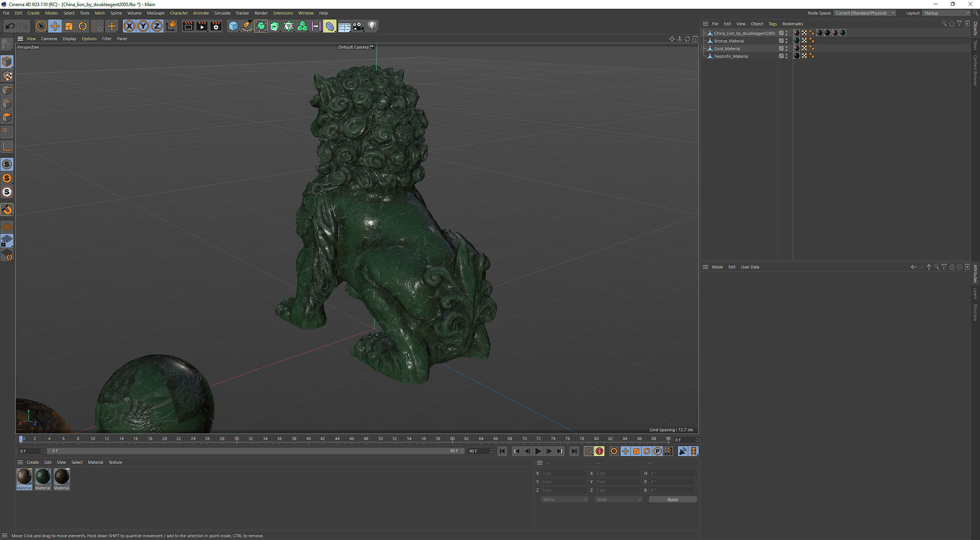Open the MoGraph menu

click(x=155, y=13)
